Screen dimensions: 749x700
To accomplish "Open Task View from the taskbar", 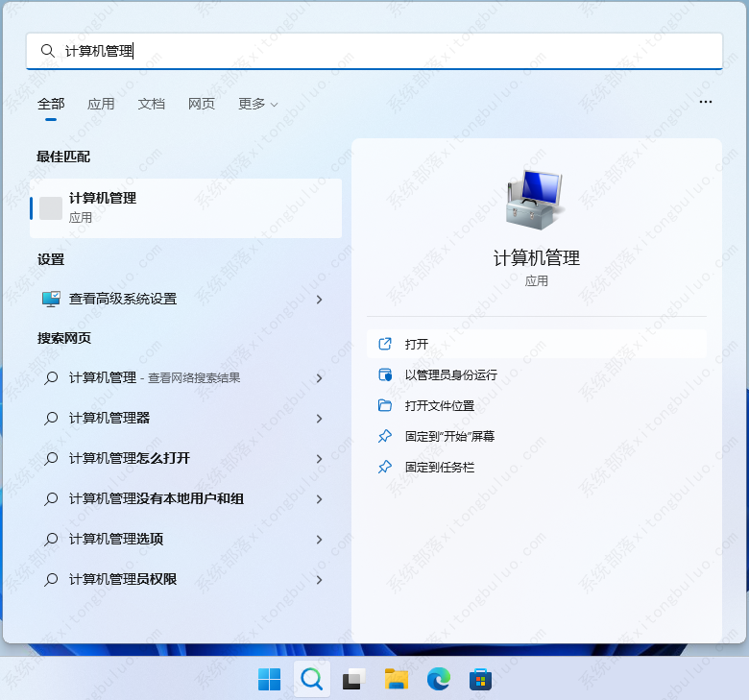I will 353,680.
